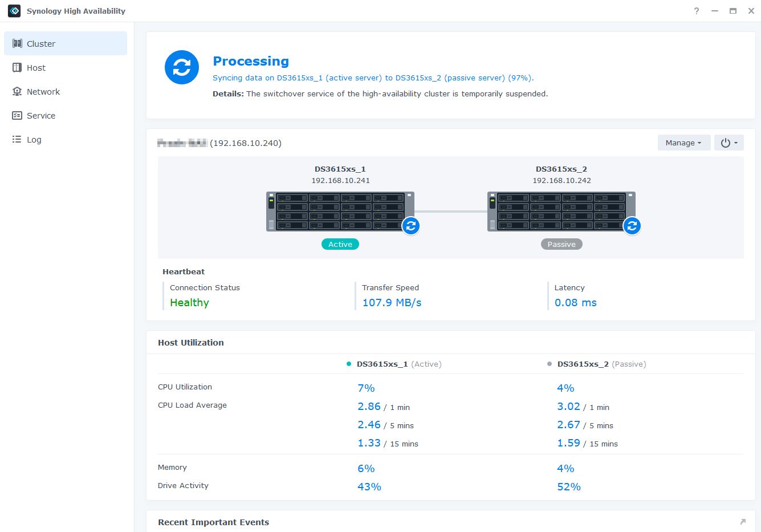Image resolution: width=761 pixels, height=532 pixels.
Task: Click the syncing data status link
Action: (x=373, y=78)
